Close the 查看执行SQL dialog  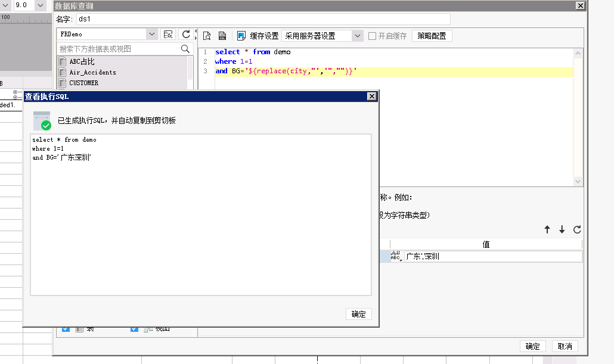(x=372, y=97)
